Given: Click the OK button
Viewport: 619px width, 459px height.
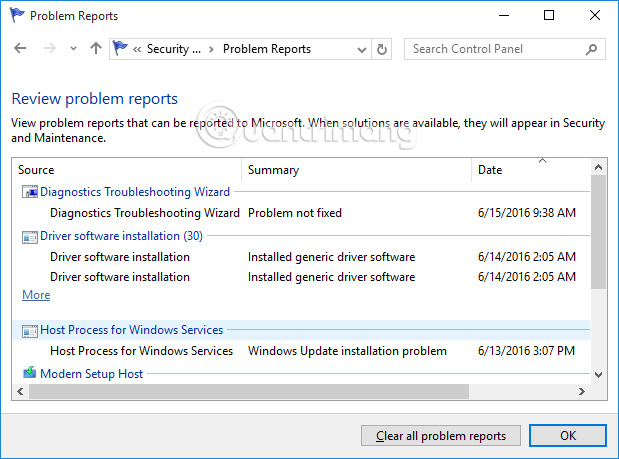Looking at the screenshot, I should (x=568, y=436).
